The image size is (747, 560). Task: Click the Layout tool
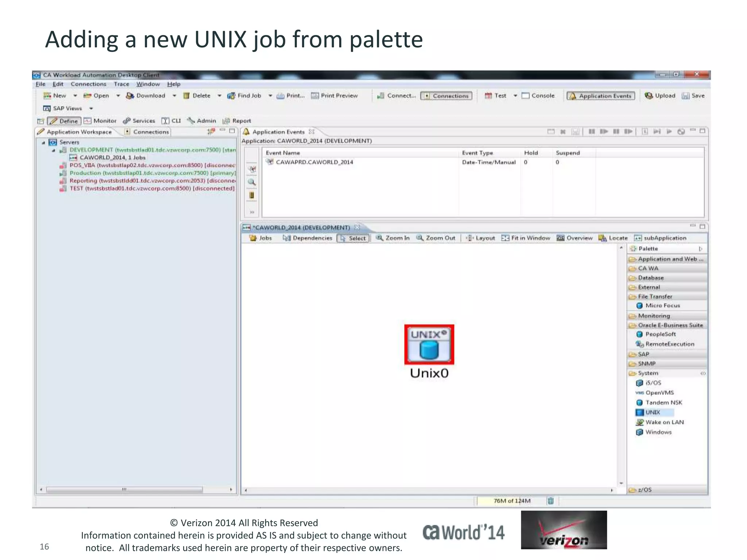(x=480, y=238)
